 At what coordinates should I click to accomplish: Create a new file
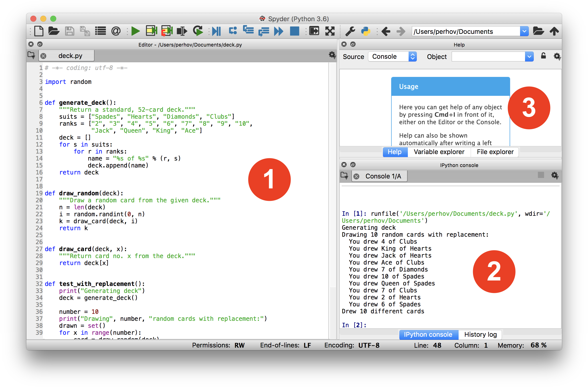[39, 31]
